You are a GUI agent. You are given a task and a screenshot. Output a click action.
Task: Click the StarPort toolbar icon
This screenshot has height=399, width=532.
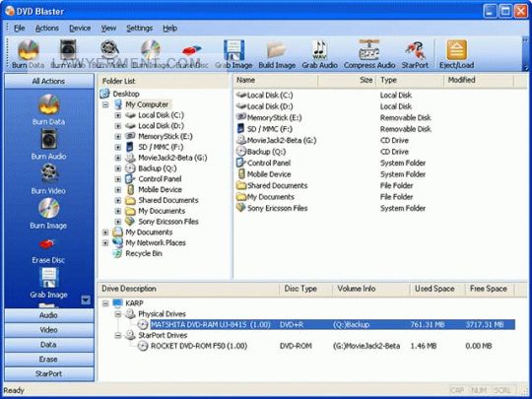(415, 50)
